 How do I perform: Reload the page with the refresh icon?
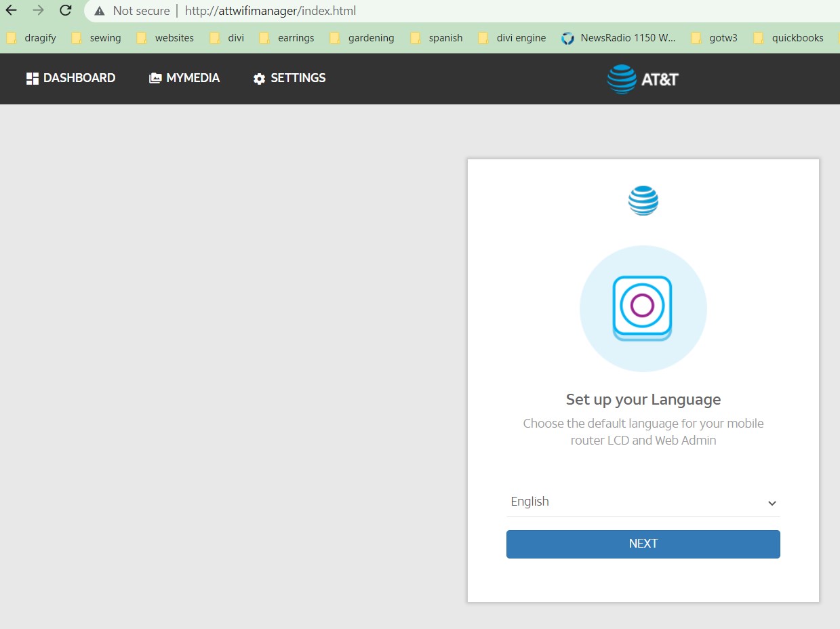[x=65, y=10]
